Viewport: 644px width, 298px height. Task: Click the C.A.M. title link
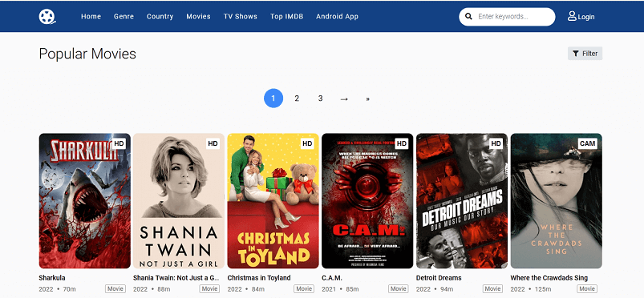coord(332,278)
